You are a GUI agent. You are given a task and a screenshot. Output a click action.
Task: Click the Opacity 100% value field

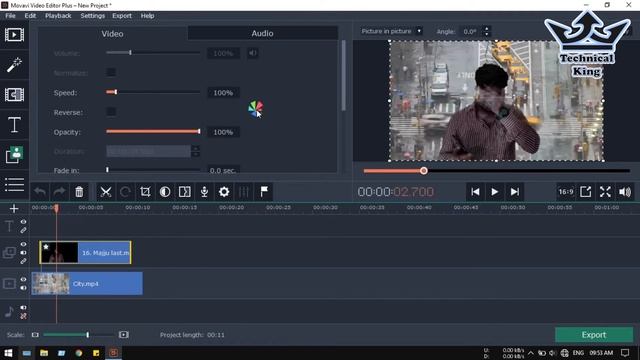223,132
